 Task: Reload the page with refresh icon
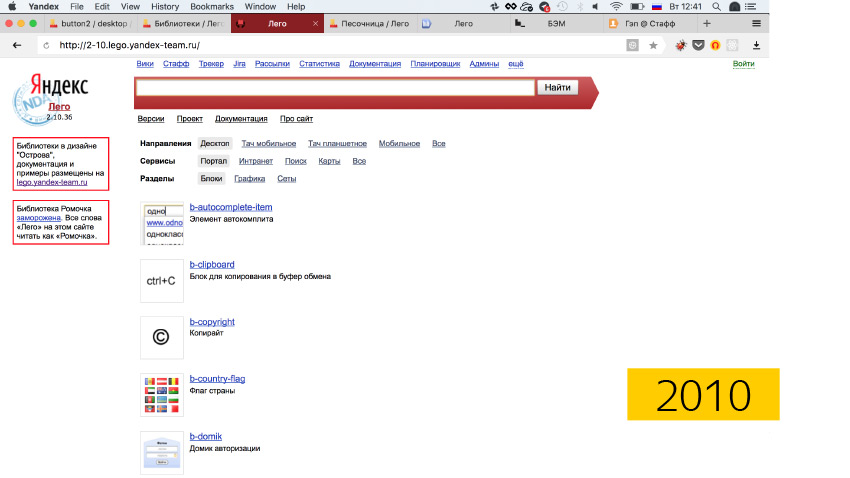(x=46, y=46)
